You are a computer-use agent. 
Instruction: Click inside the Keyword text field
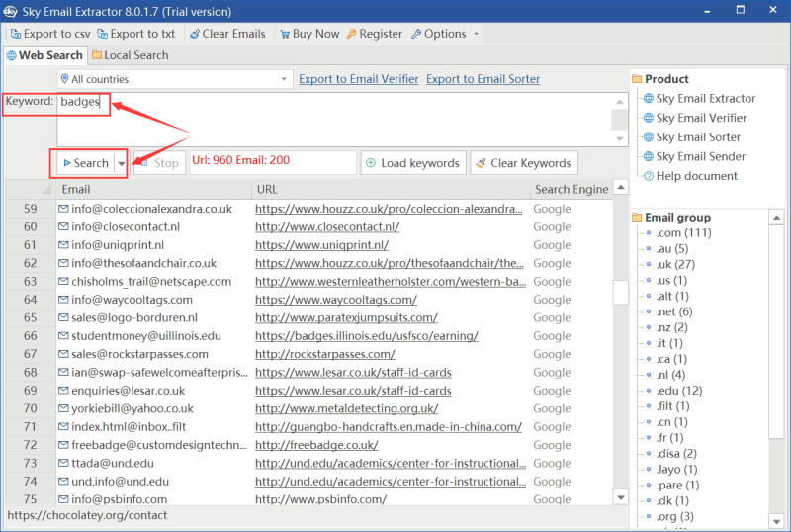point(333,120)
